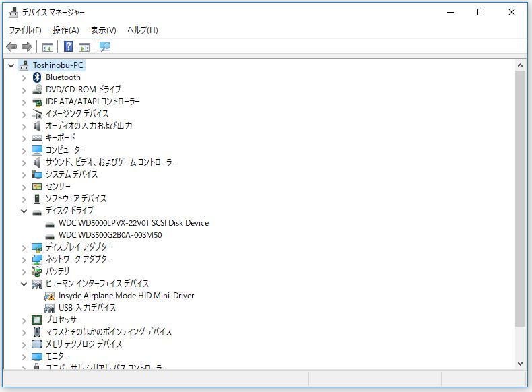The height and width of the screenshot is (392, 532).
Task: Click the メモリ テクノロジ デバイス icon
Action: pos(37,344)
